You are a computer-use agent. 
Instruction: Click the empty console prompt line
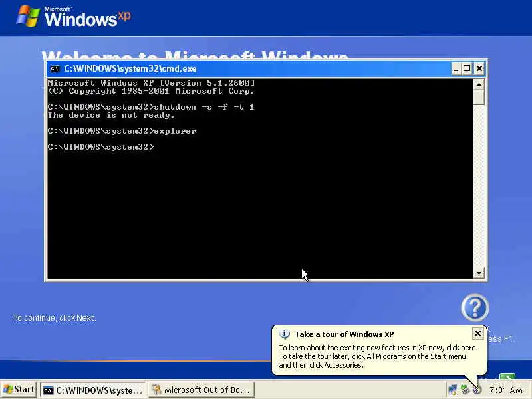(x=101, y=147)
